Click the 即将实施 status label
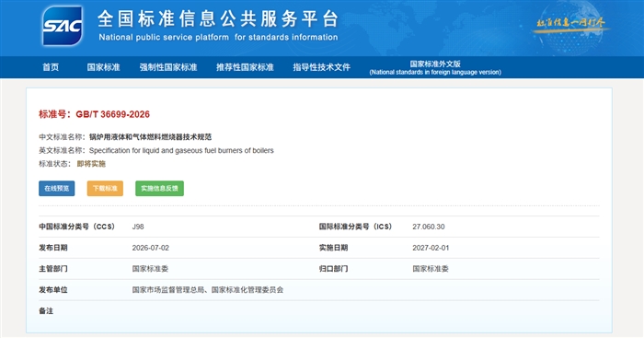Viewport: 644px width, 338px height. [91, 164]
